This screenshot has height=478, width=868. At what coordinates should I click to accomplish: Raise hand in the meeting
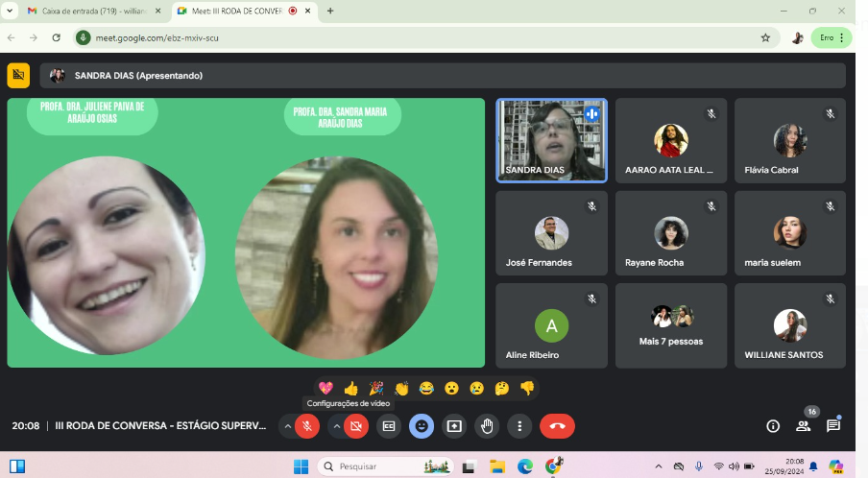tap(487, 426)
